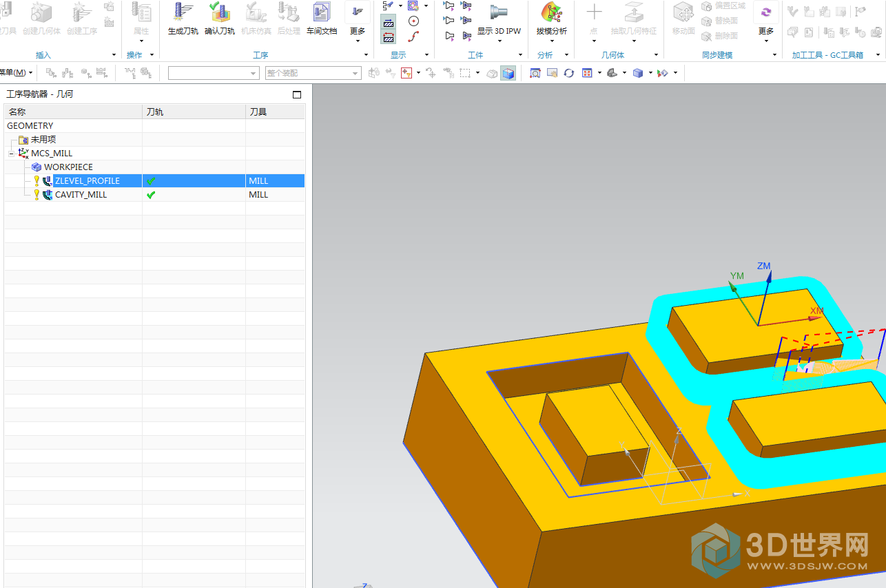
Task: Click the rotate view icon in view toolbar
Action: (x=569, y=73)
